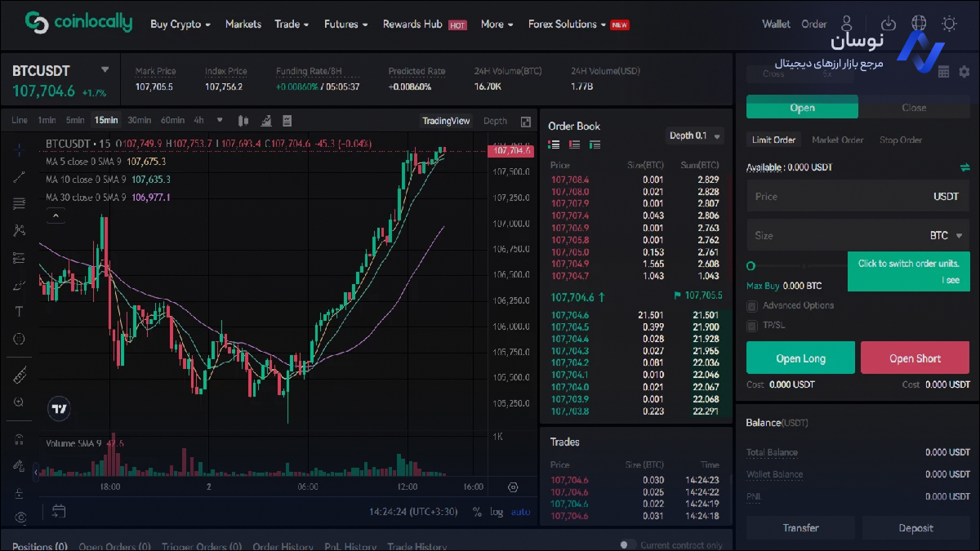
Task: Select the text T tool
Action: [20, 312]
